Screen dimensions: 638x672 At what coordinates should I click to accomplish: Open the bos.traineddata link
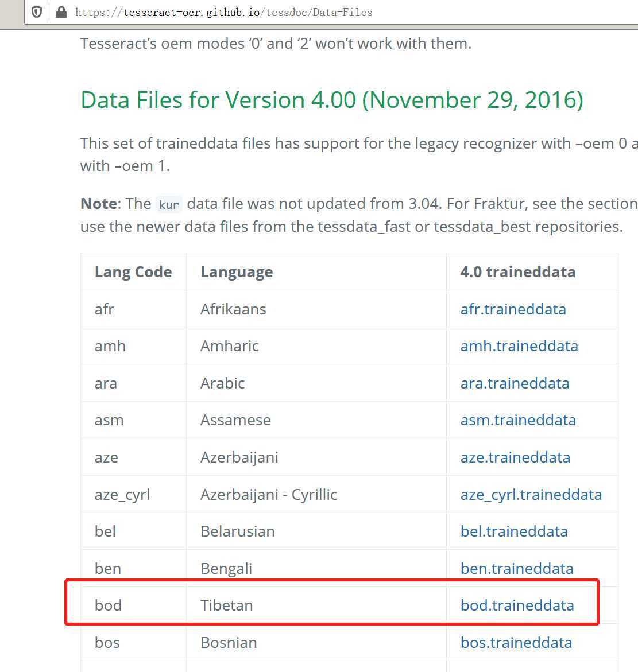[516, 643]
